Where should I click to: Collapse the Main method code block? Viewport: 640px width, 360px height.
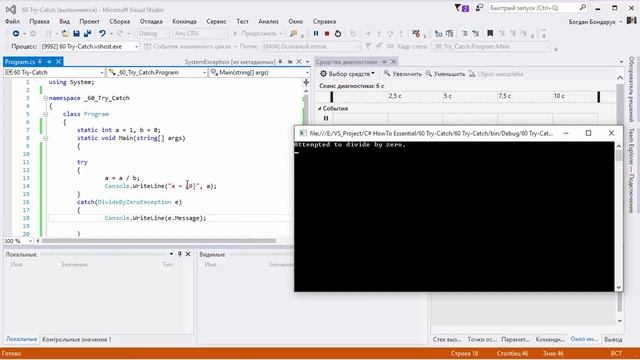[x=45, y=138]
